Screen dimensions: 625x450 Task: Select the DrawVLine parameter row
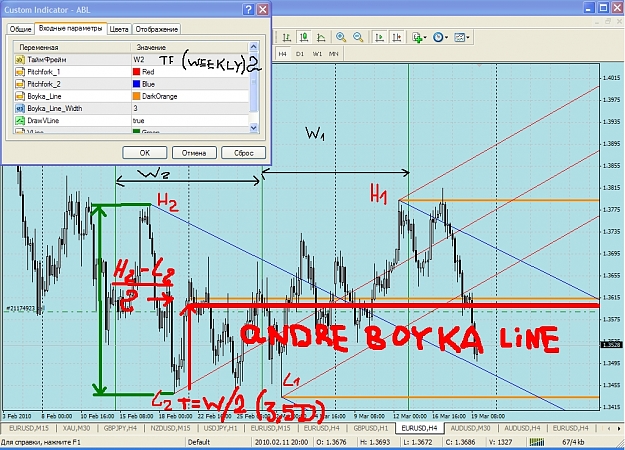[131, 120]
